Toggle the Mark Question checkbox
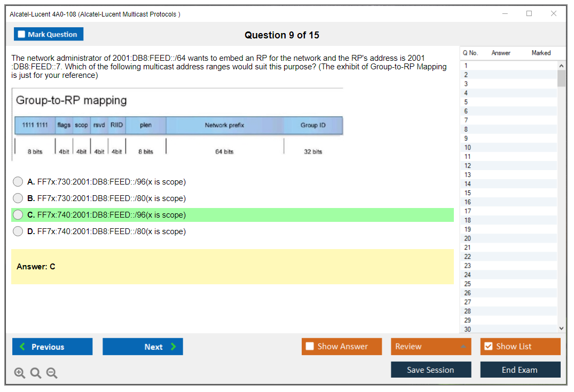The image size is (574, 392). pos(22,34)
